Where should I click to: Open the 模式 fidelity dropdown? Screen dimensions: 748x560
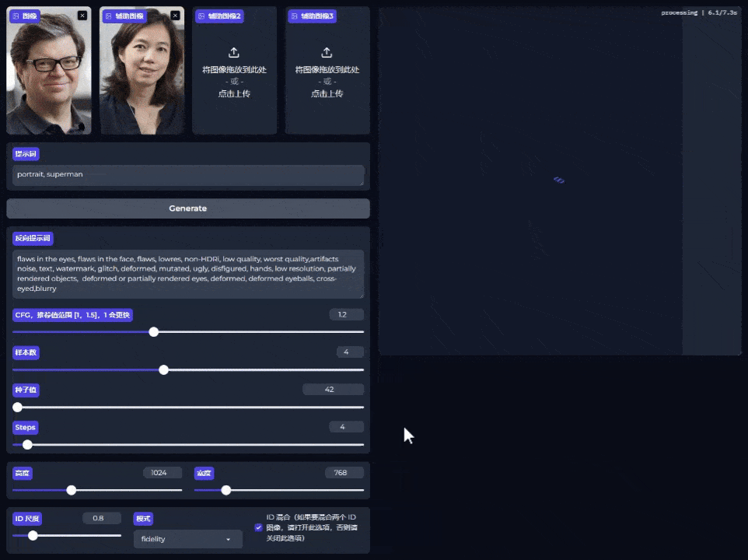tap(187, 538)
